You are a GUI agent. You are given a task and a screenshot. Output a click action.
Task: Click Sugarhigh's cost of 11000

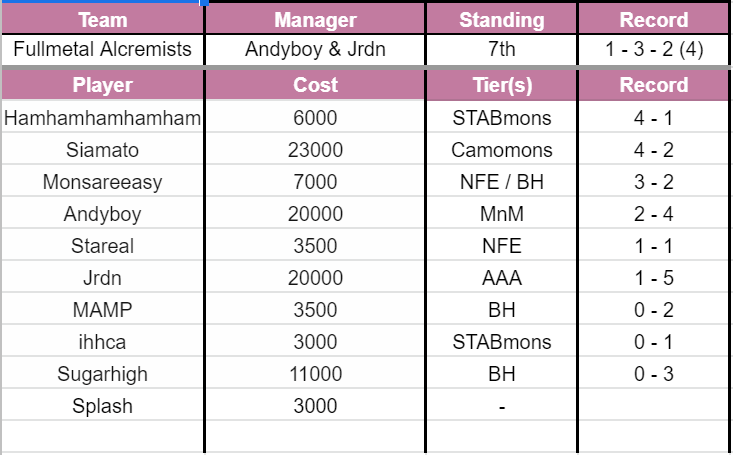click(x=315, y=374)
